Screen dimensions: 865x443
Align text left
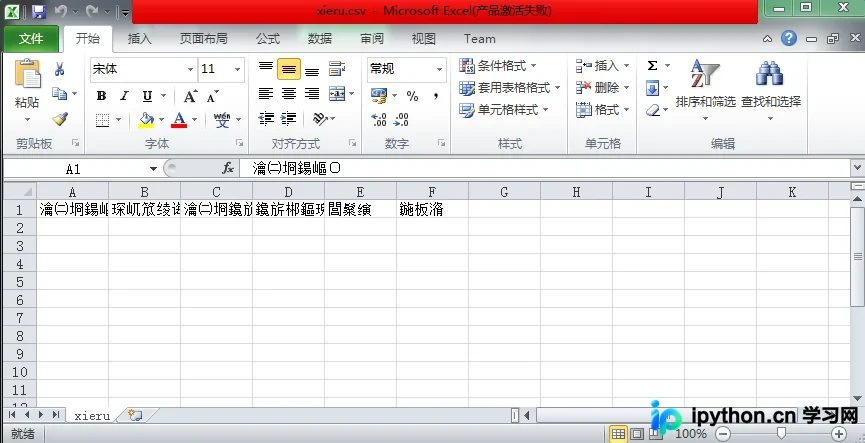click(x=266, y=94)
